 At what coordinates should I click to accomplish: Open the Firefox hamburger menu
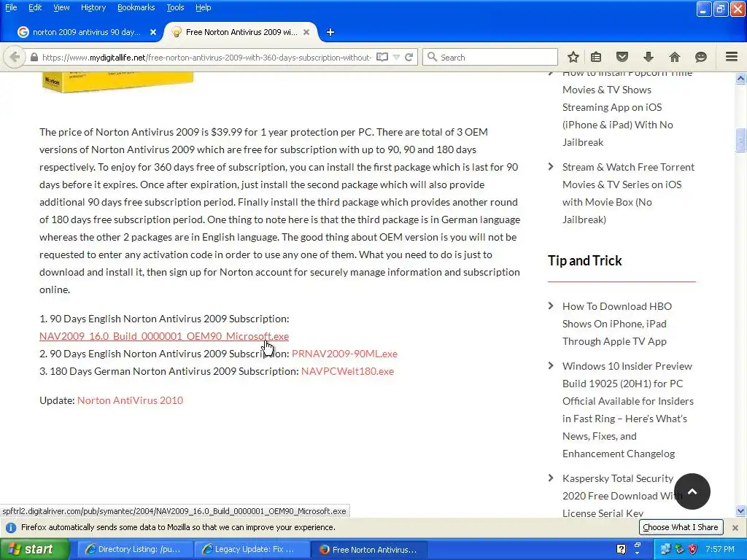click(732, 57)
